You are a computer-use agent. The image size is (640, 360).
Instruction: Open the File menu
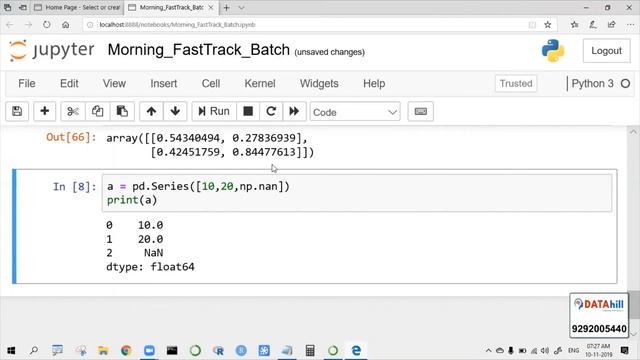[x=27, y=84]
